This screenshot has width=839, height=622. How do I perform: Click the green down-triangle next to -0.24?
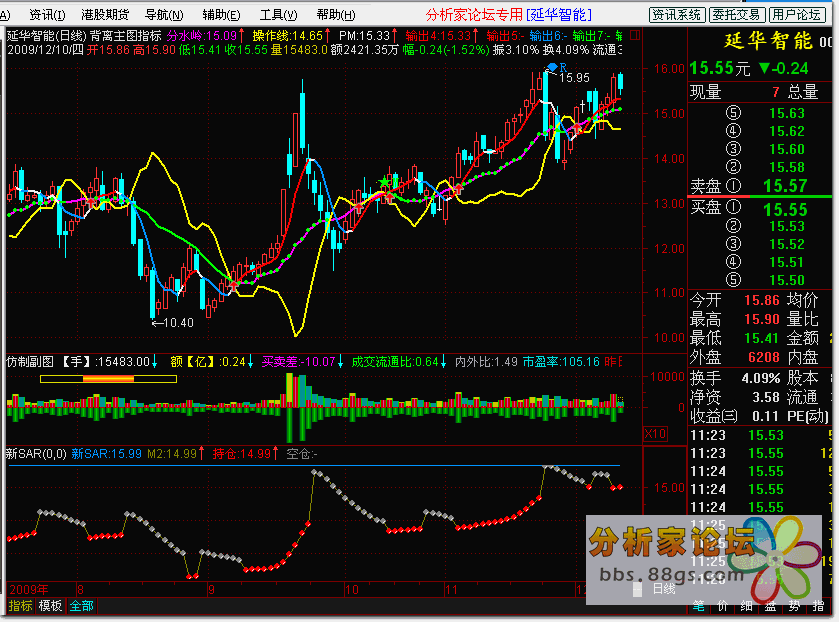click(x=765, y=68)
